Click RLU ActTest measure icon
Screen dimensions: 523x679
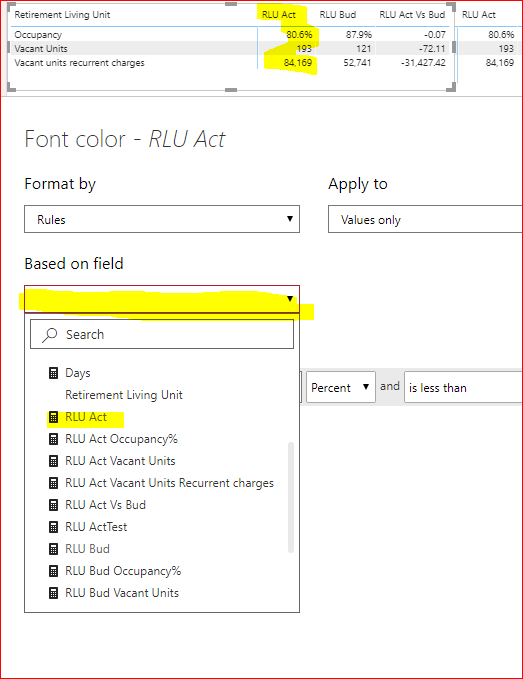click(53, 527)
